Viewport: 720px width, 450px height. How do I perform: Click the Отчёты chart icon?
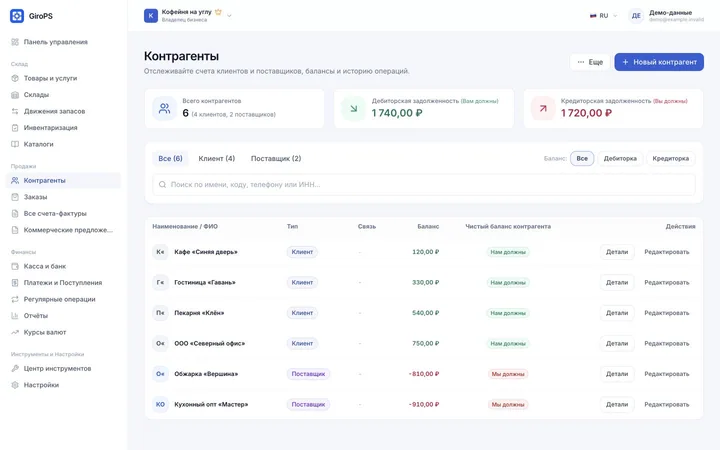[x=15, y=316]
